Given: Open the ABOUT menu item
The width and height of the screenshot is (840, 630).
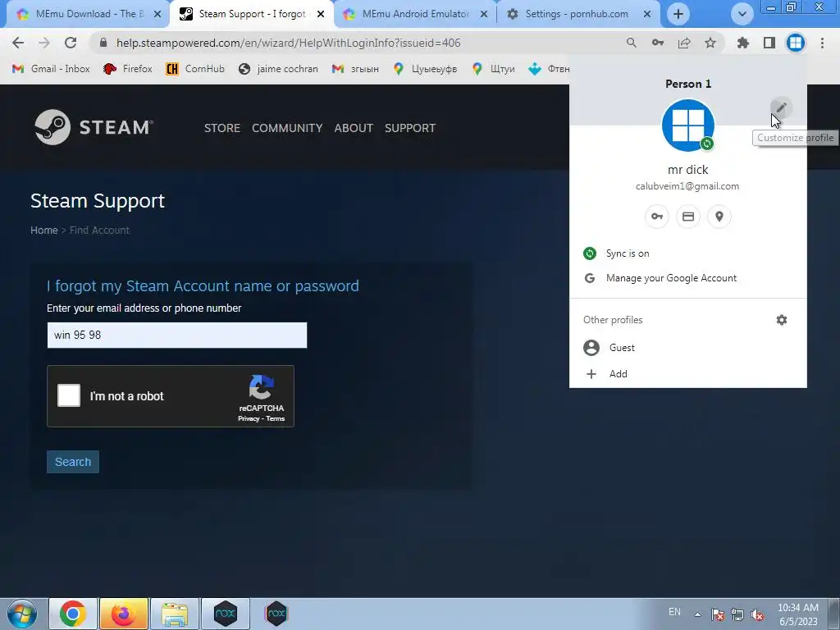Looking at the screenshot, I should (354, 128).
